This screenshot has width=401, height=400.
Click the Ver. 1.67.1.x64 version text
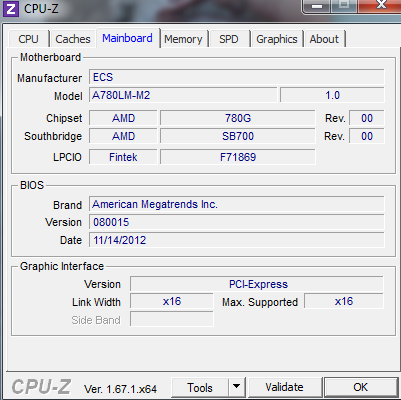point(120,389)
